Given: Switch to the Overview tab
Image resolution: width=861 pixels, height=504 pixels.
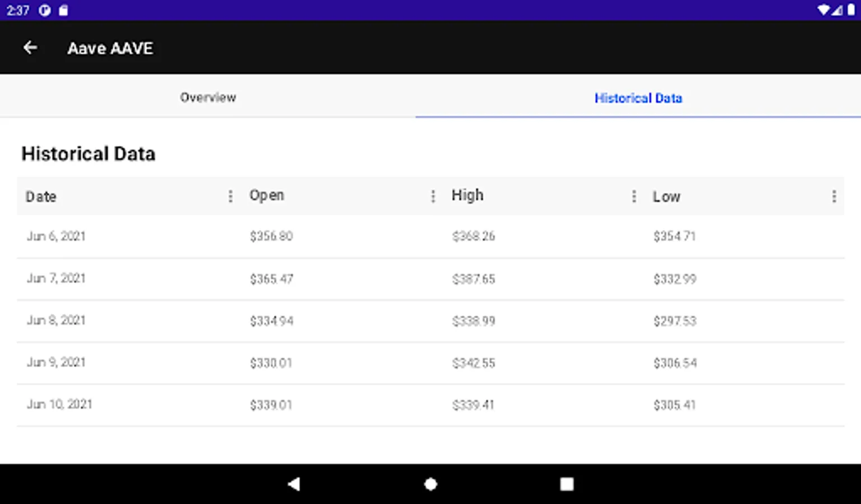Looking at the screenshot, I should [x=208, y=97].
